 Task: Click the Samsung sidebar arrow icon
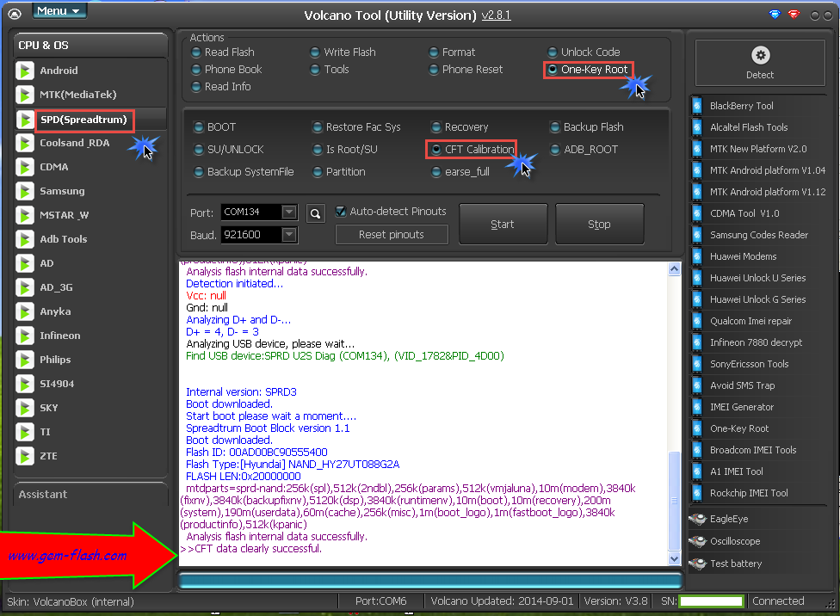point(25,191)
